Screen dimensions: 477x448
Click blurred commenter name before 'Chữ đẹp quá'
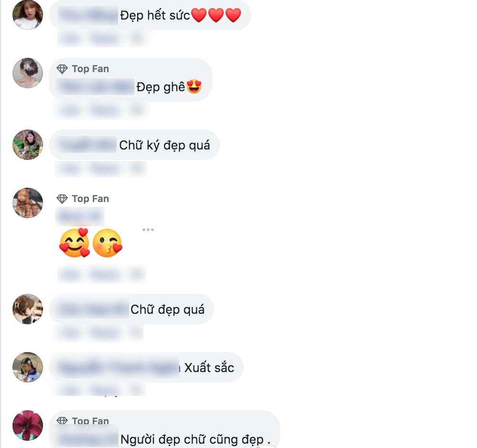(x=92, y=309)
